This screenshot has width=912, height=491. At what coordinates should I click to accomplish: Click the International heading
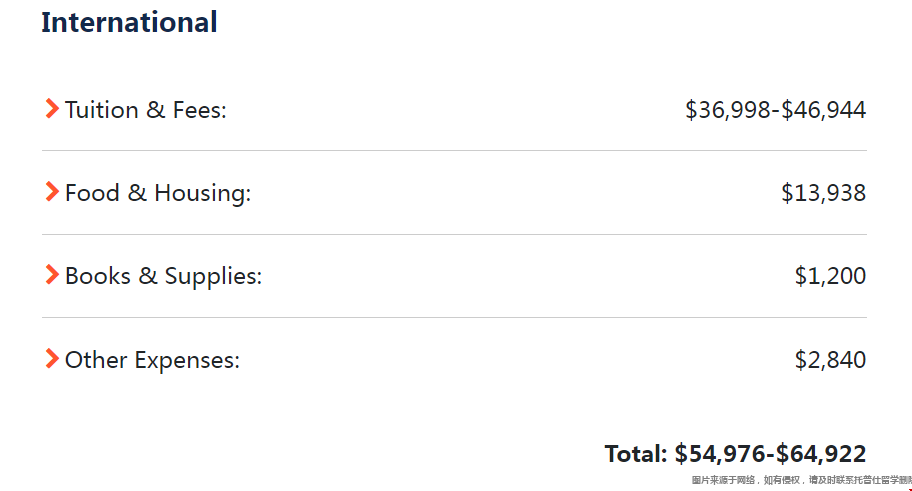click(129, 22)
